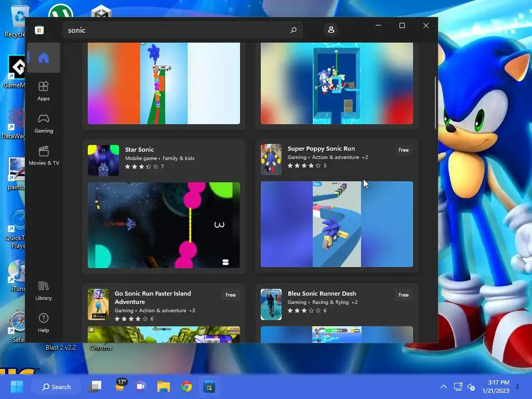The width and height of the screenshot is (532, 399).
Task: Open the QuickTime Player desktop shortcut
Action: coord(16,229)
